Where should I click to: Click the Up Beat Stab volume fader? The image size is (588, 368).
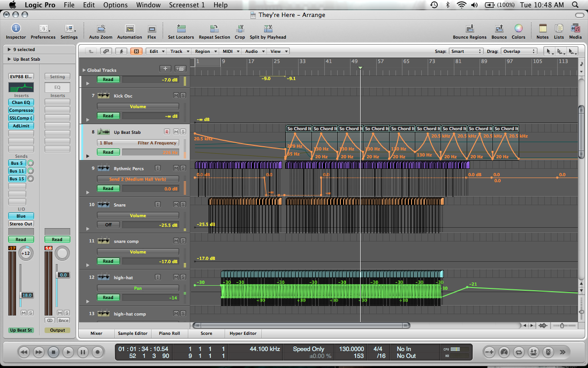click(x=20, y=295)
